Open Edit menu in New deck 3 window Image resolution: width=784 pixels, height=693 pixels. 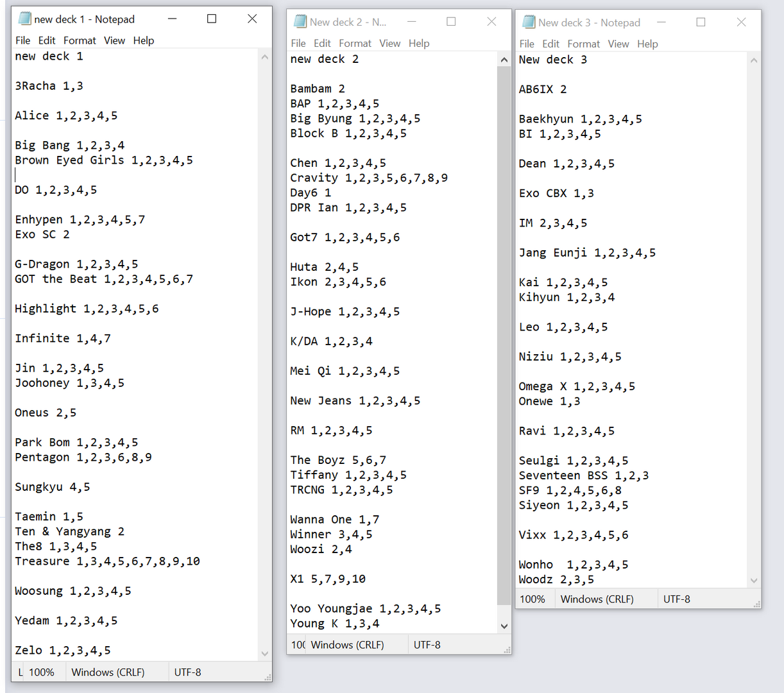coord(551,44)
